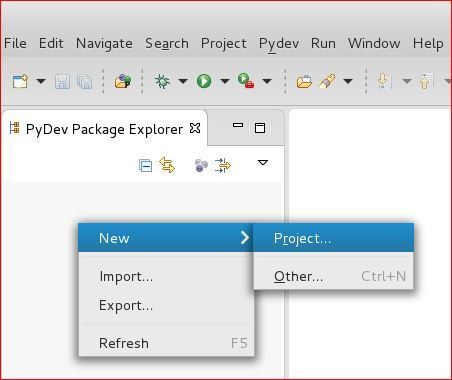Image resolution: width=452 pixels, height=380 pixels.
Task: Click the Next Annotation down arrow icon
Action: tap(384, 81)
